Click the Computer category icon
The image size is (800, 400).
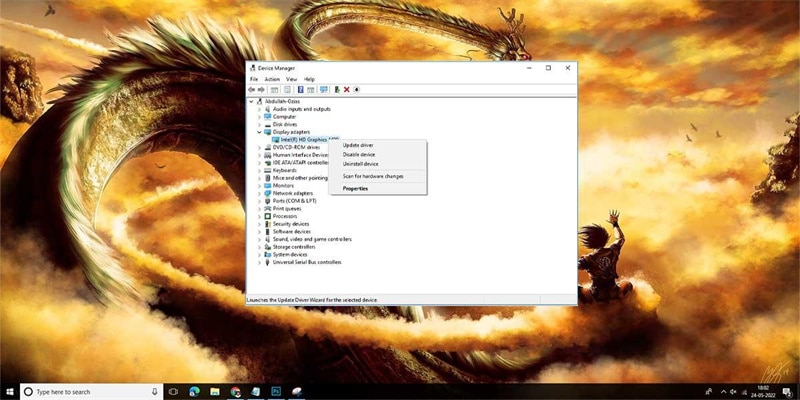click(x=267, y=117)
